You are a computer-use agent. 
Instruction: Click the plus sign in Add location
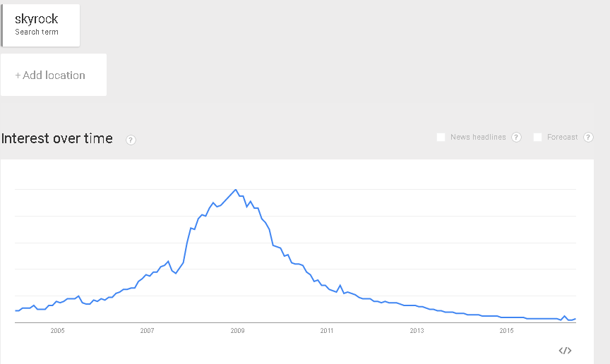point(18,75)
